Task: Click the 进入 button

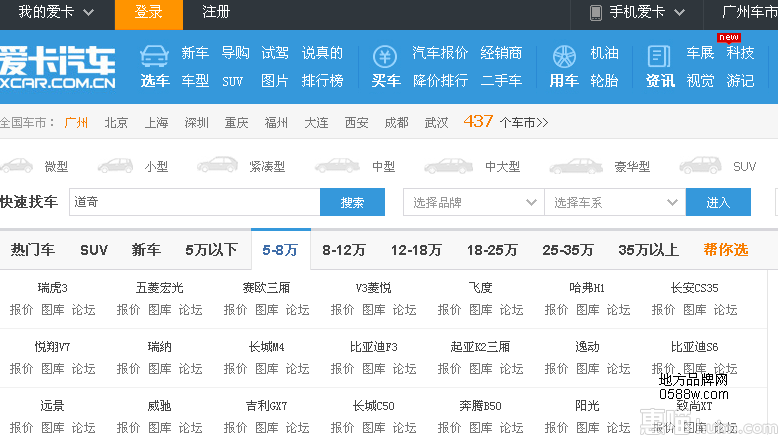Action: point(718,202)
